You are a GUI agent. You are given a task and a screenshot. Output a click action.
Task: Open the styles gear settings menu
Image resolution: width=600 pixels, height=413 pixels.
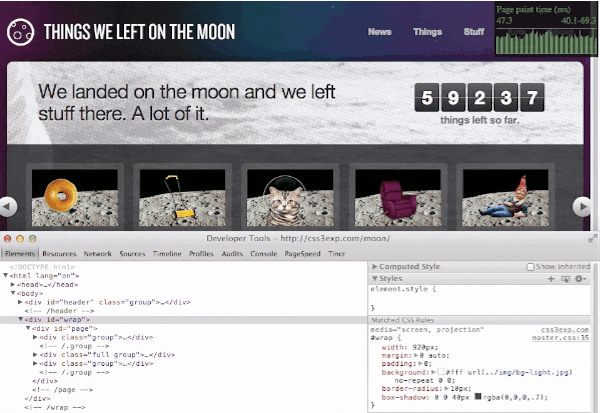coord(580,277)
